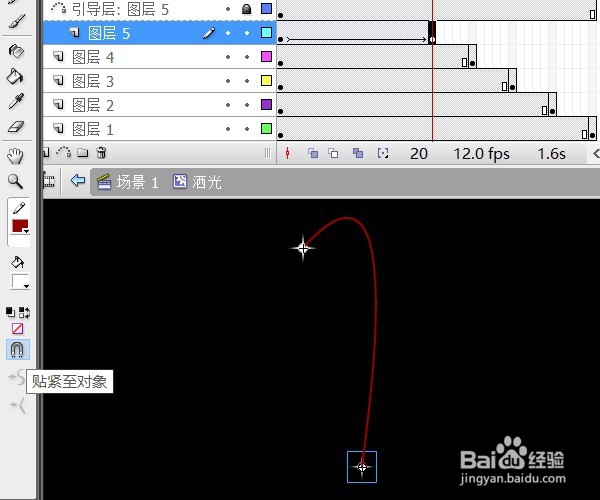Open Modify Onion Markers menu
This screenshot has height=500, width=600.
click(383, 153)
